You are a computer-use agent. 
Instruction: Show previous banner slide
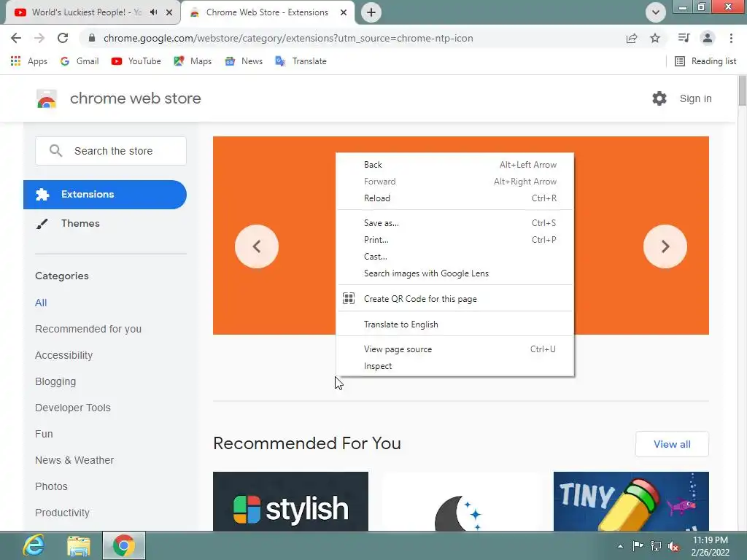pos(256,246)
